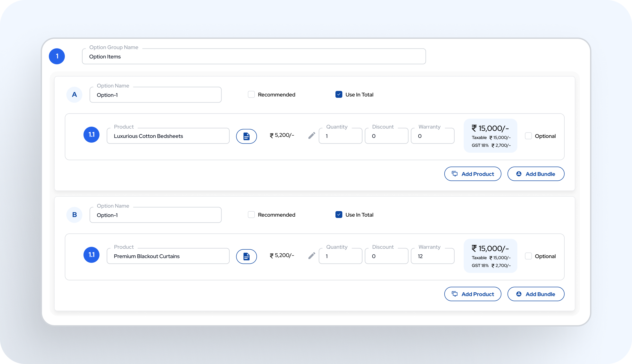Open document icon for Luxurious Cotton Bedsheets
Screen dimensions: 632x364
click(x=246, y=136)
